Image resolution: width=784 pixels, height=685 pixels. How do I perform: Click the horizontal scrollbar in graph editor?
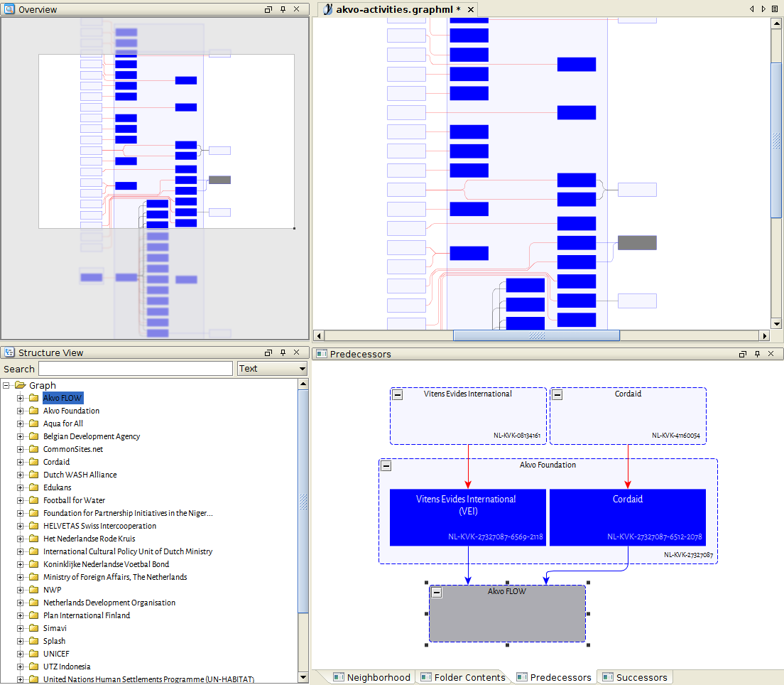(x=536, y=335)
